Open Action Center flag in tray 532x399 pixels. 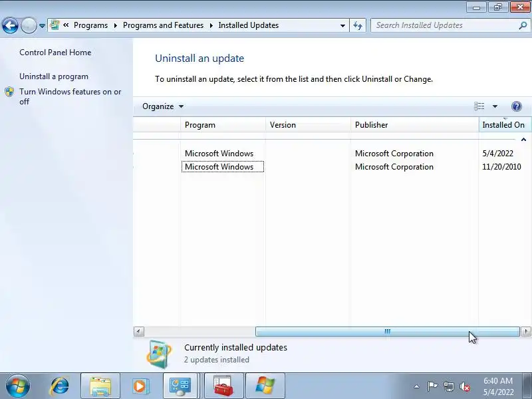pos(432,386)
